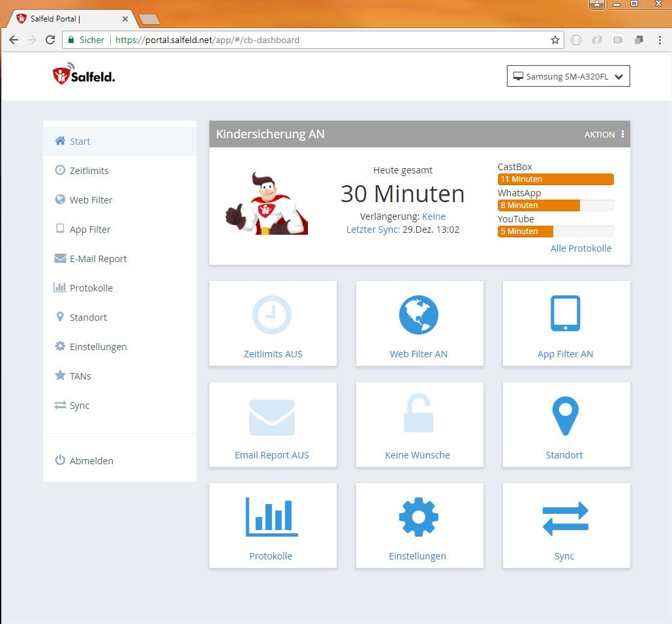Open the AKTION menu in Kindersicherung header
The image size is (672, 624).
605,134
